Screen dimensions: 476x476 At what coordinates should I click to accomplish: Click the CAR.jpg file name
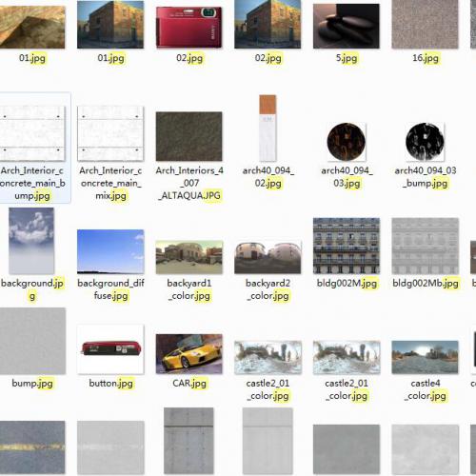[x=189, y=384]
